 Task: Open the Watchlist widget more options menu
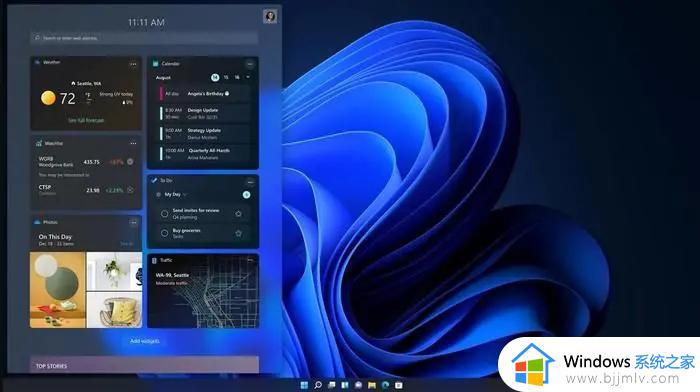[133, 143]
